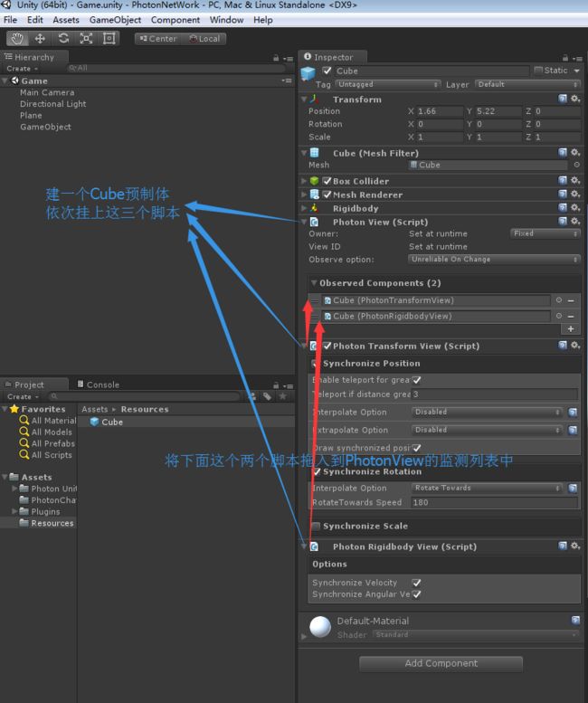Toggle Center pivot mode button
The width and height of the screenshot is (588, 703).
(x=157, y=39)
